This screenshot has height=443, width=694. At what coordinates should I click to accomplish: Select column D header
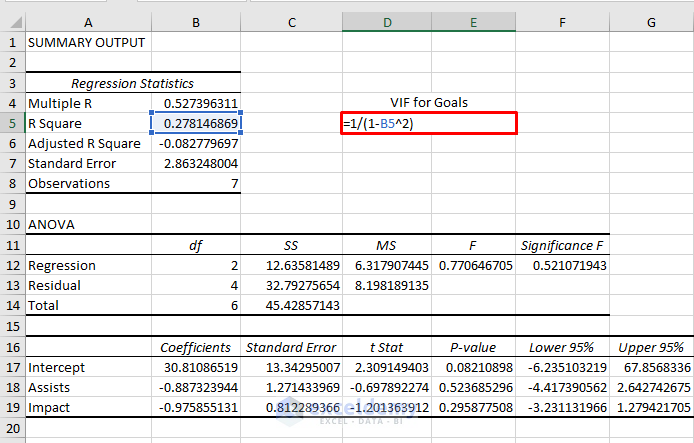tap(387, 22)
